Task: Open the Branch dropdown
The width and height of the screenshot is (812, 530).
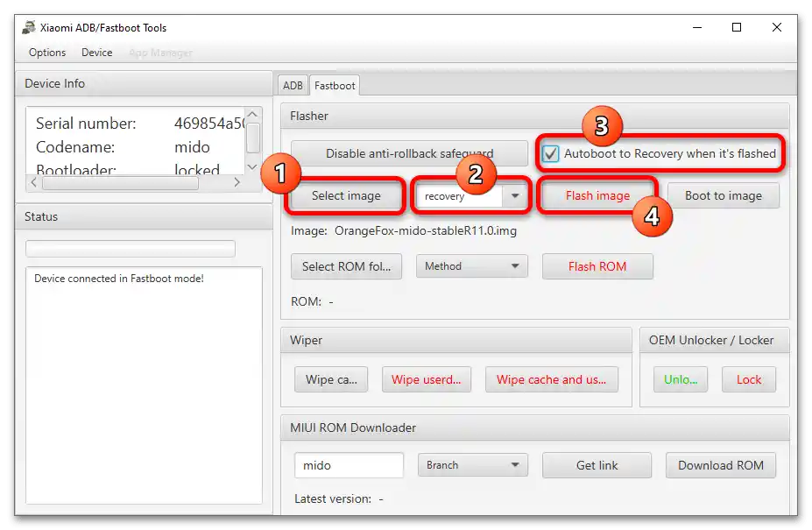Action: 473,465
